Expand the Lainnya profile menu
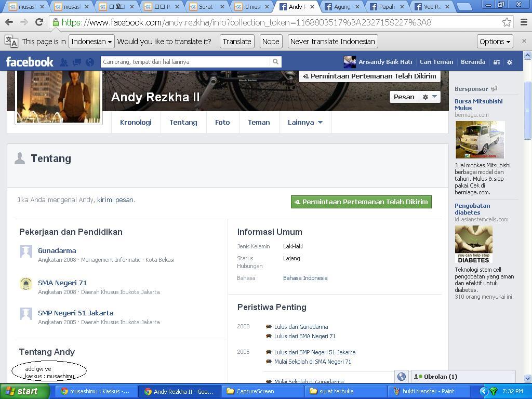This screenshot has width=532, height=399. pyautogui.click(x=305, y=123)
